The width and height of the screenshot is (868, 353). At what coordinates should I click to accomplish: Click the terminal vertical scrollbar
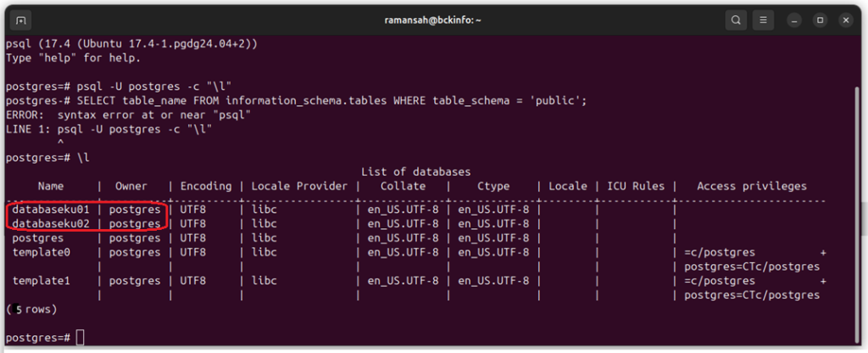(x=858, y=216)
